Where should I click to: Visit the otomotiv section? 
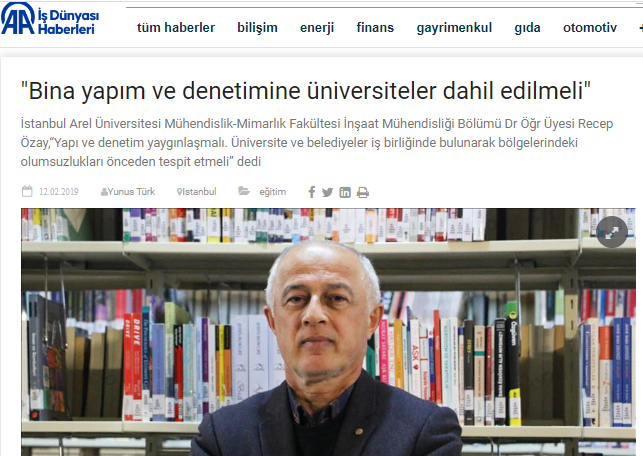(x=590, y=27)
